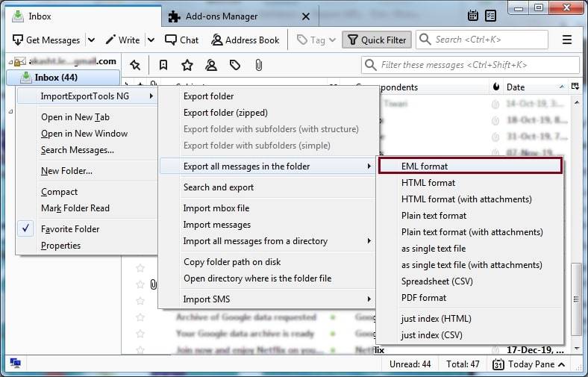The image size is (588, 377).
Task: Toggle the Favorite Folder checkmark
Action: pos(27,229)
